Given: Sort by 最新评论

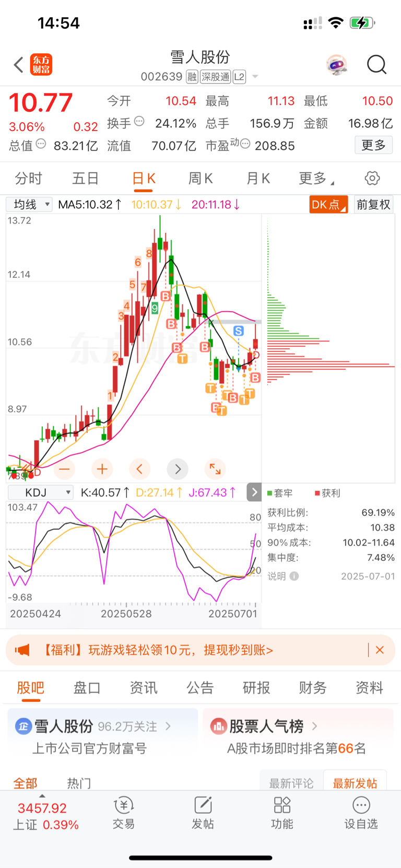Looking at the screenshot, I should 291,783.
